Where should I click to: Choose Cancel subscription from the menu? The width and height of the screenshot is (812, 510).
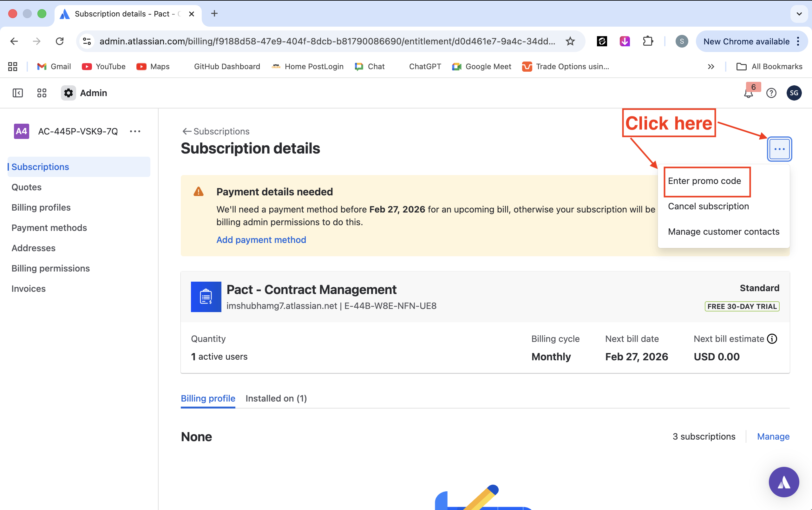tap(708, 206)
